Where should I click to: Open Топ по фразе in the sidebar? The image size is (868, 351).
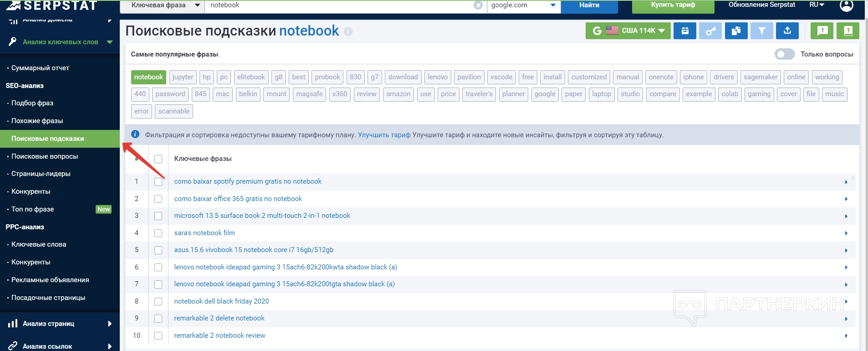(x=33, y=209)
